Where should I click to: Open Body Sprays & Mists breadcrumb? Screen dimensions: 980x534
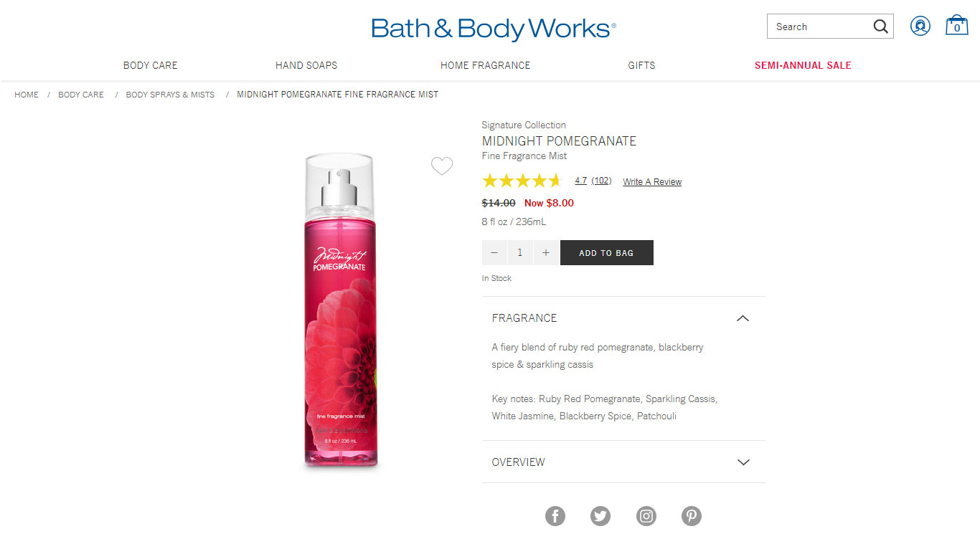point(170,95)
